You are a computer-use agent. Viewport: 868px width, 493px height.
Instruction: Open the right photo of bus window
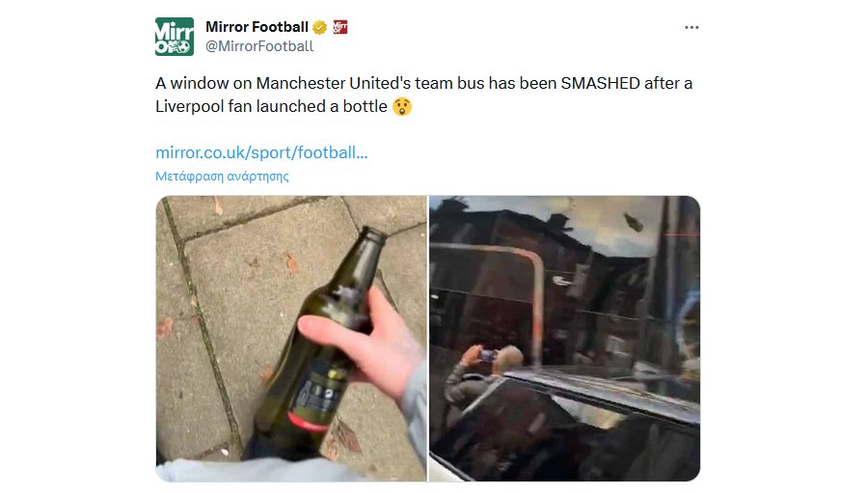pos(564,339)
